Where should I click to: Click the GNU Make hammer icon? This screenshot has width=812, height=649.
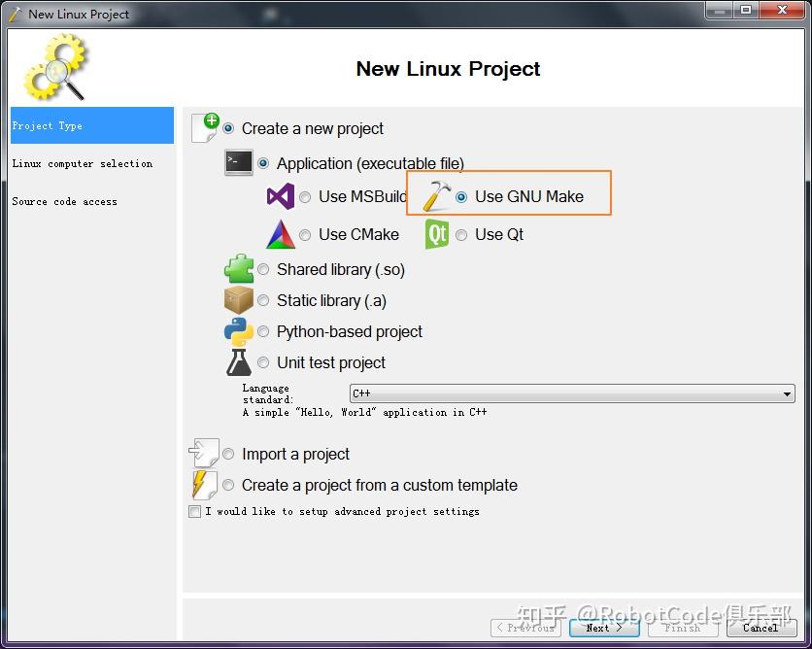coord(436,196)
